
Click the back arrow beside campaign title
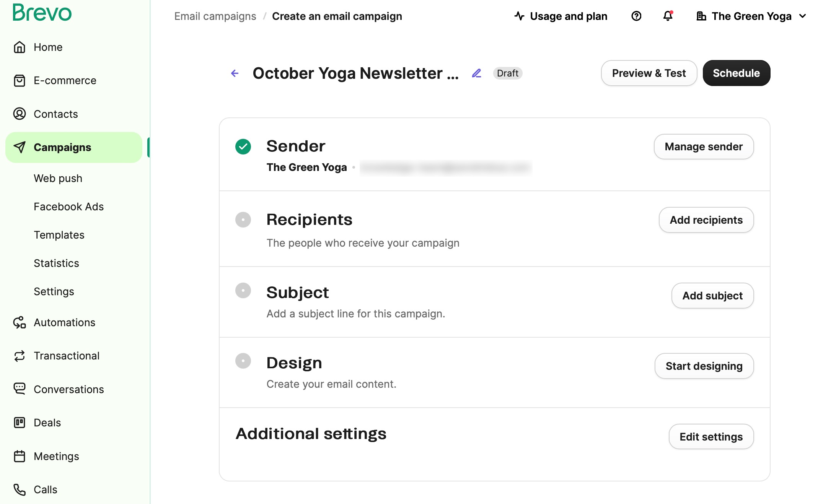[x=235, y=73]
